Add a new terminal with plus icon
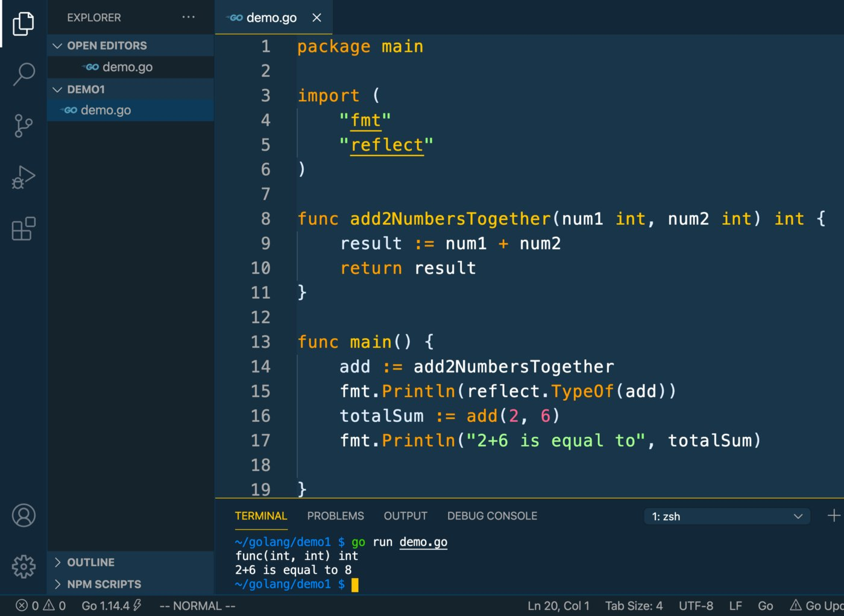The image size is (844, 616). (x=834, y=516)
